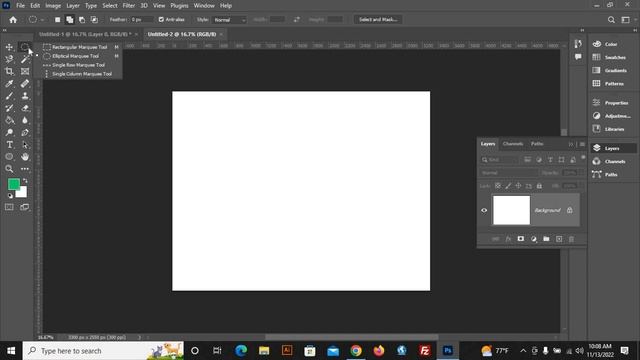This screenshot has height=360, width=640.
Task: Open the Change screen mode dropdown
Action: [25, 207]
